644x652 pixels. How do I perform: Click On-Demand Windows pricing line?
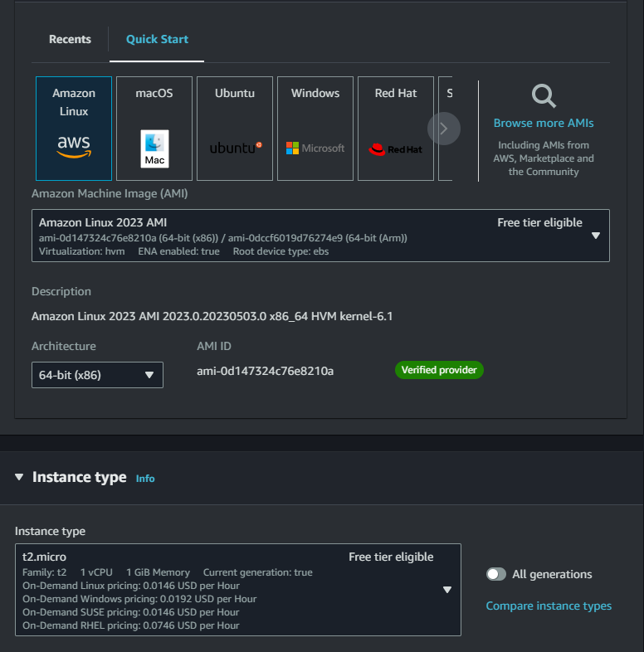pos(139,599)
